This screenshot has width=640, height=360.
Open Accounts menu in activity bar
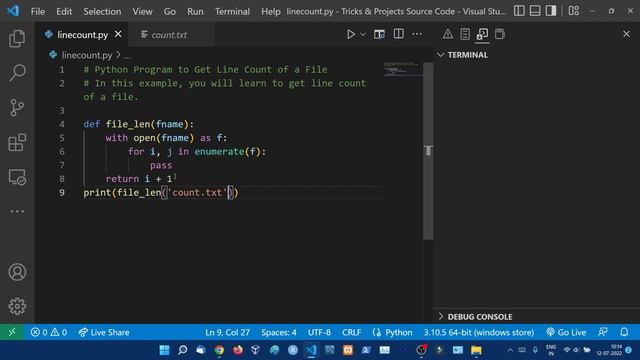point(17,272)
